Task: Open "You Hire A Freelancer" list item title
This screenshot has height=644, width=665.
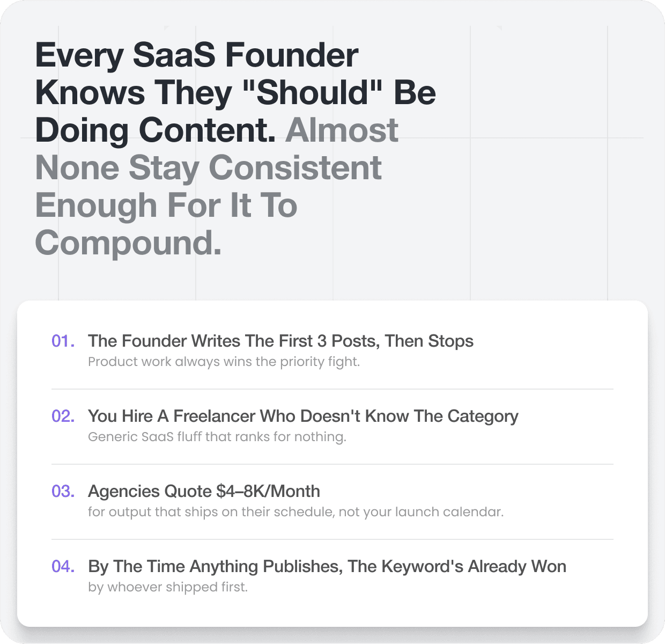Action: [303, 417]
